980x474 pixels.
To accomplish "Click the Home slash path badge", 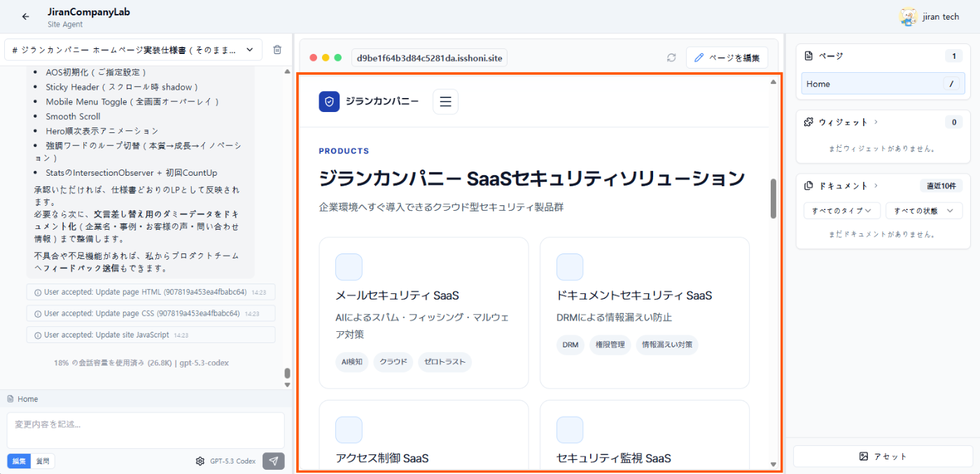I will (x=951, y=84).
